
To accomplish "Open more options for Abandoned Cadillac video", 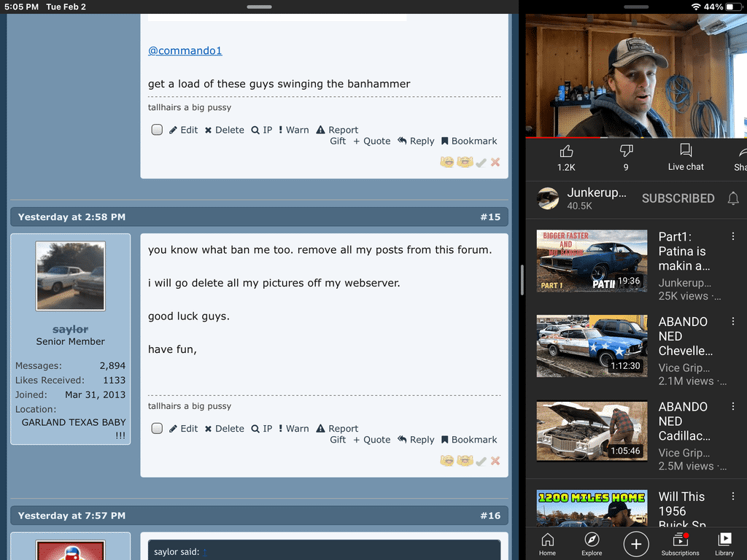I will click(x=733, y=407).
